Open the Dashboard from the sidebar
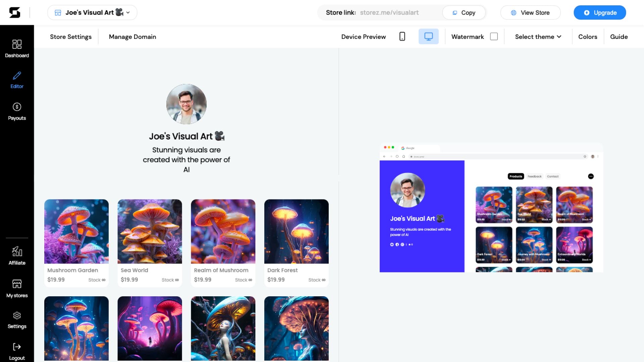The width and height of the screenshot is (644, 362). [17, 49]
